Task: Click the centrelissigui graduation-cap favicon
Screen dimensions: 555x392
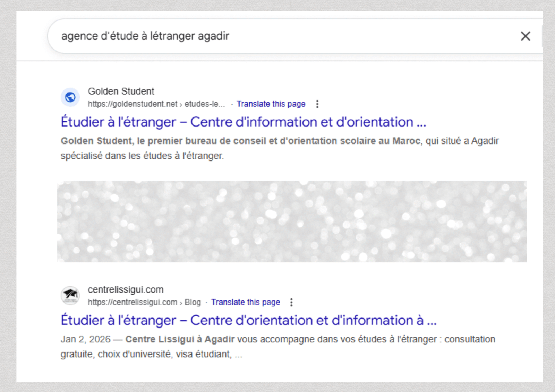Action: pyautogui.click(x=70, y=296)
